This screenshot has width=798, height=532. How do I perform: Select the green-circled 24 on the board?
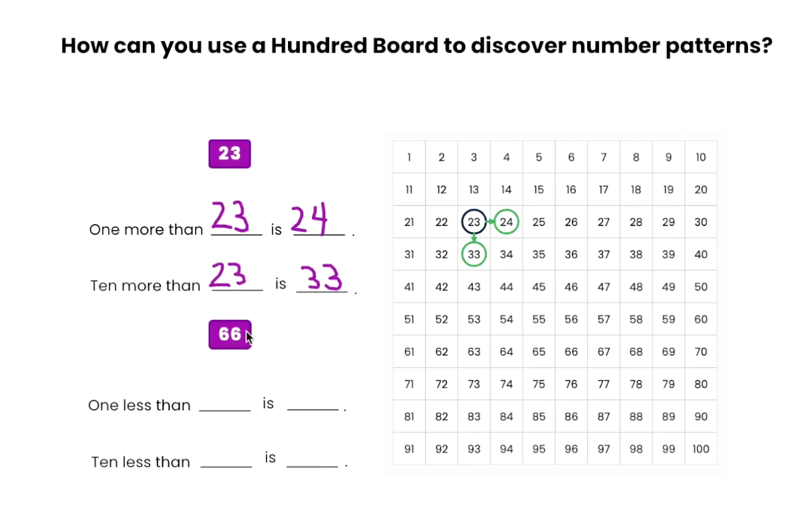pos(507,222)
